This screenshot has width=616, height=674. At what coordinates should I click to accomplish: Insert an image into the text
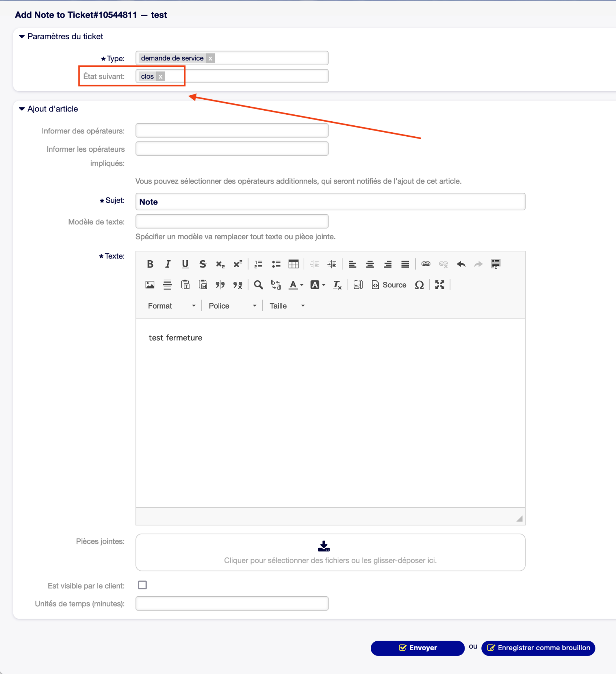coord(150,285)
